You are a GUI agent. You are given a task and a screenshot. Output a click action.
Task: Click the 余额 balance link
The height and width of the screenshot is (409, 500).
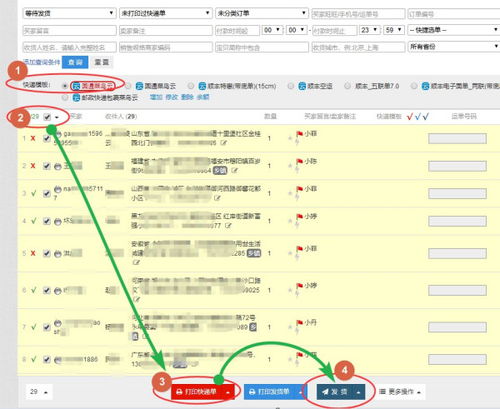(203, 97)
